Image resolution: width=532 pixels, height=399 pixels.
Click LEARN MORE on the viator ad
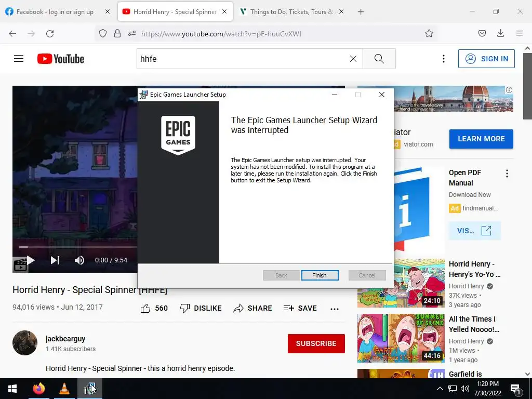coord(481,139)
